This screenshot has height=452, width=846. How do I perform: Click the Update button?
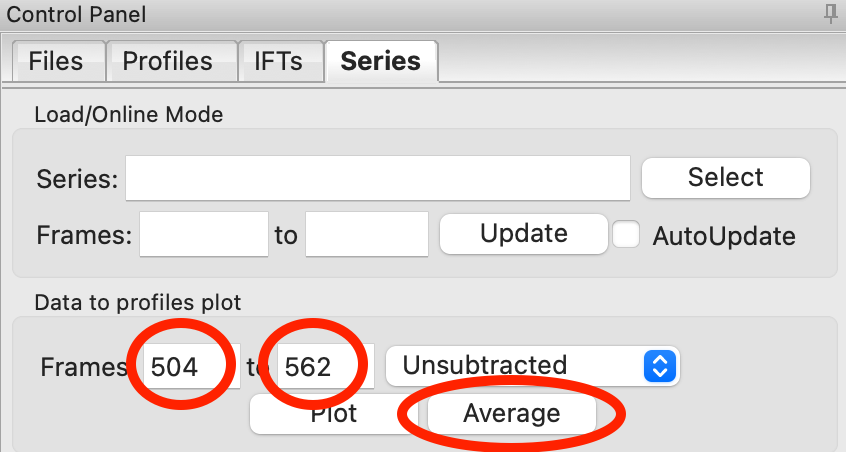(523, 234)
